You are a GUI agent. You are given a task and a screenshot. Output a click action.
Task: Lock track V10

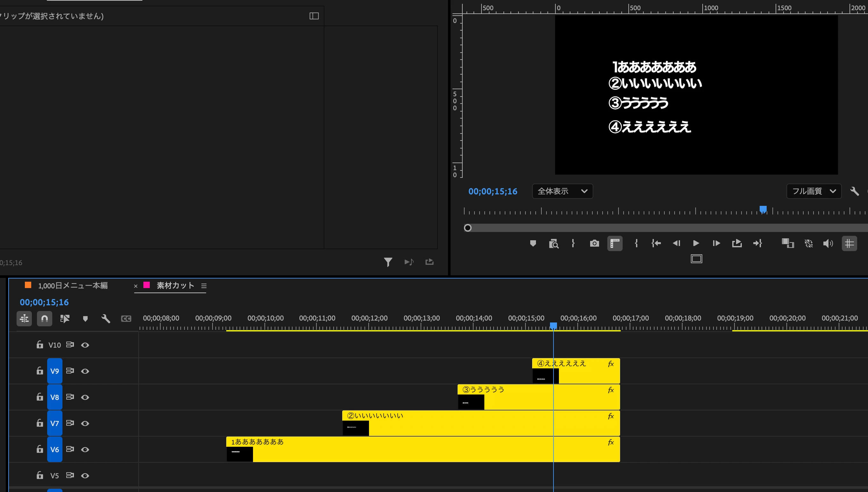(40, 344)
